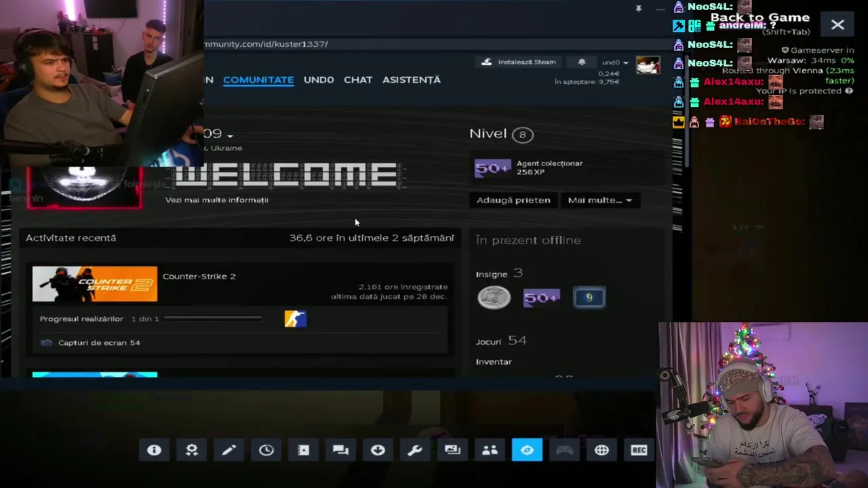Viewport: 868px width, 488px height.
Task: Open the friends list icon in overlay toolbar
Action: click(490, 450)
